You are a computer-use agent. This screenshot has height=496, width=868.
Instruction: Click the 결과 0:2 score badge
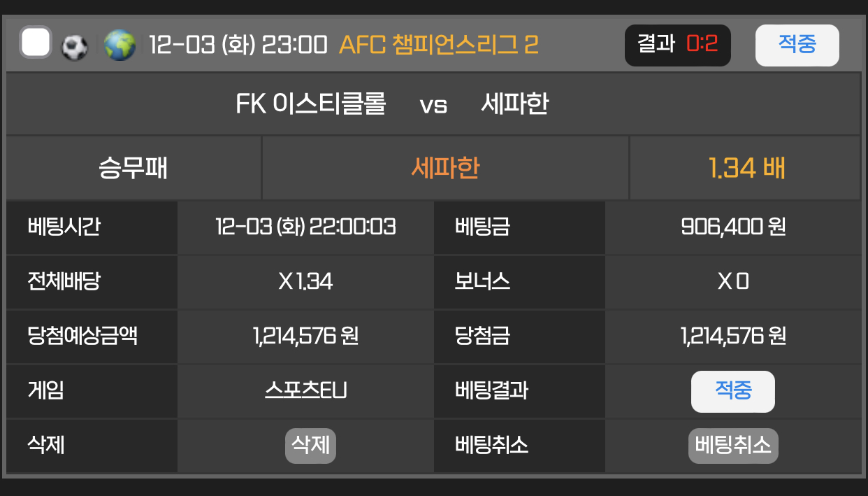point(677,45)
